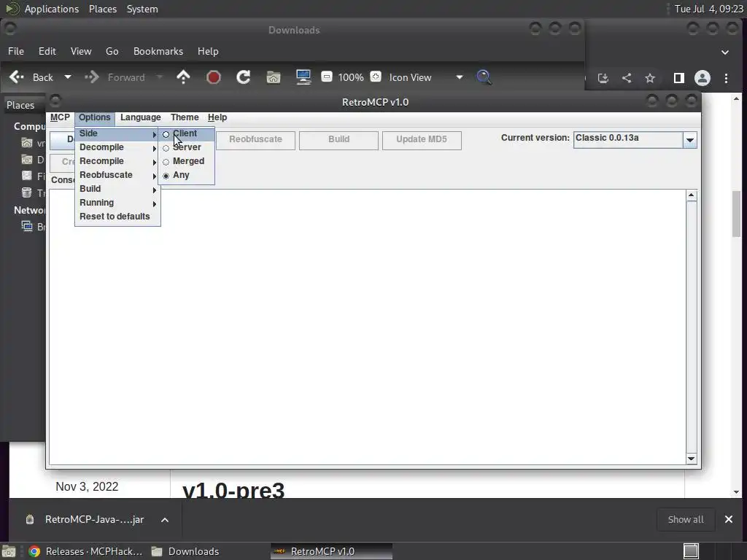Expand the Reobfuscate options submenu
The image size is (747, 560).
(x=117, y=175)
